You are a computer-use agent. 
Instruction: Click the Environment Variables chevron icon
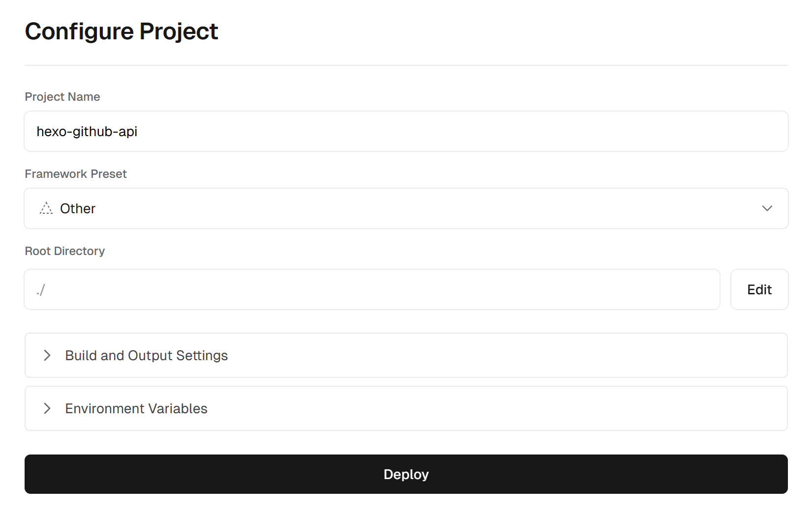point(47,408)
